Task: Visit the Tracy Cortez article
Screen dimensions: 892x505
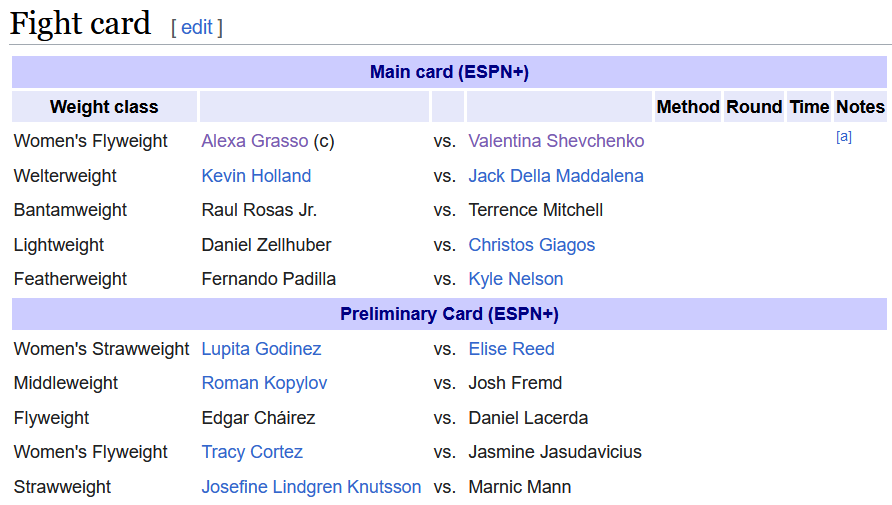Action: coord(252,452)
